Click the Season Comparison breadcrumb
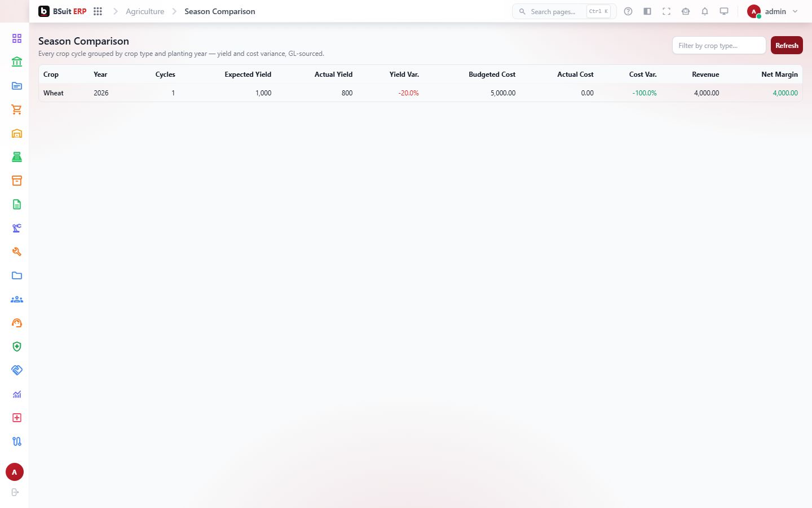 [x=220, y=11]
